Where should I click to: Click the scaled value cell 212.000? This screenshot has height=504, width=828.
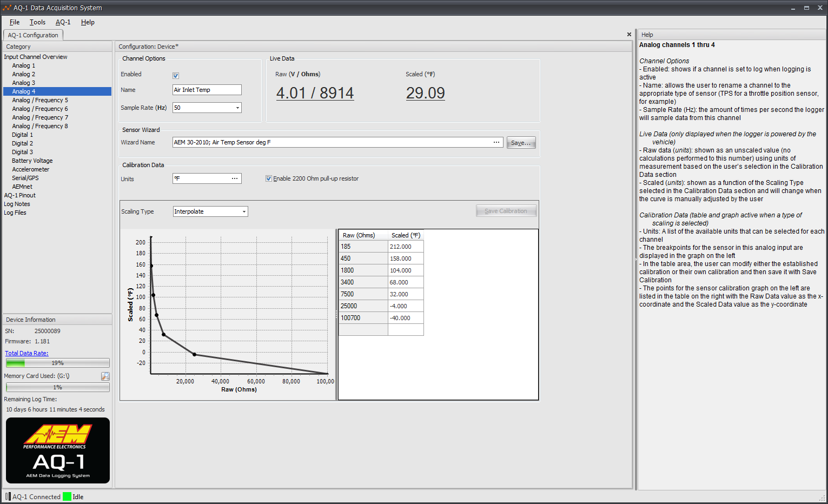(x=406, y=247)
